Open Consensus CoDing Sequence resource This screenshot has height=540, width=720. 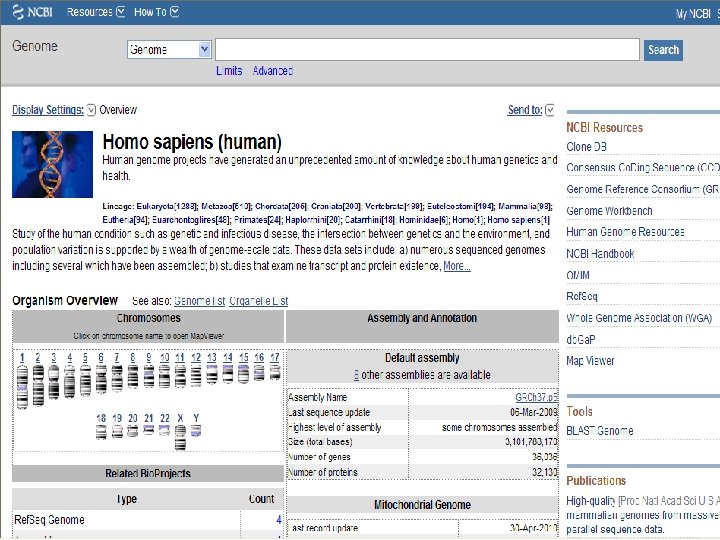coord(643,168)
